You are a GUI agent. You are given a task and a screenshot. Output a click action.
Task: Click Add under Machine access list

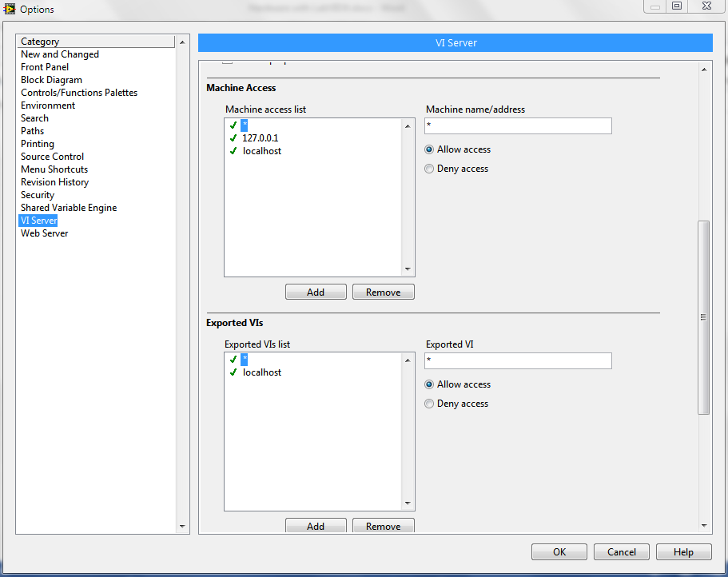pos(316,292)
